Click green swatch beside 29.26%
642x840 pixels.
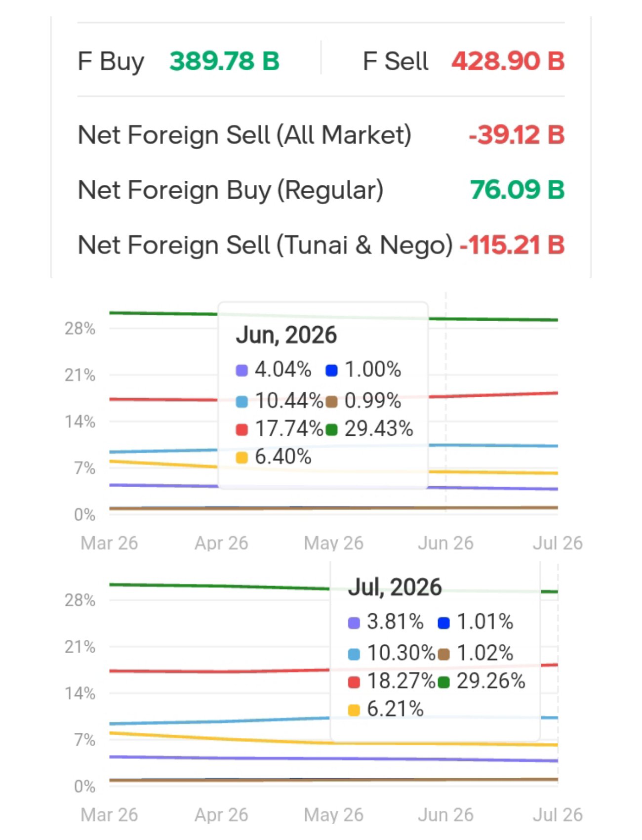tap(444, 682)
